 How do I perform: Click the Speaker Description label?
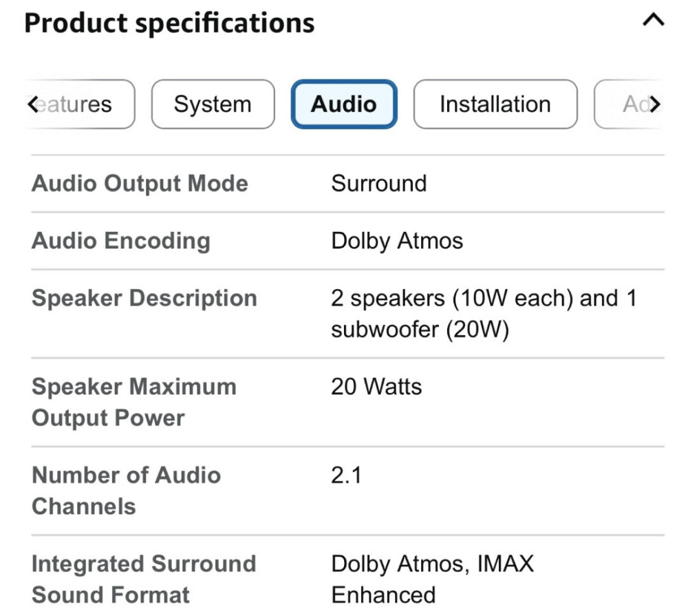(x=144, y=298)
